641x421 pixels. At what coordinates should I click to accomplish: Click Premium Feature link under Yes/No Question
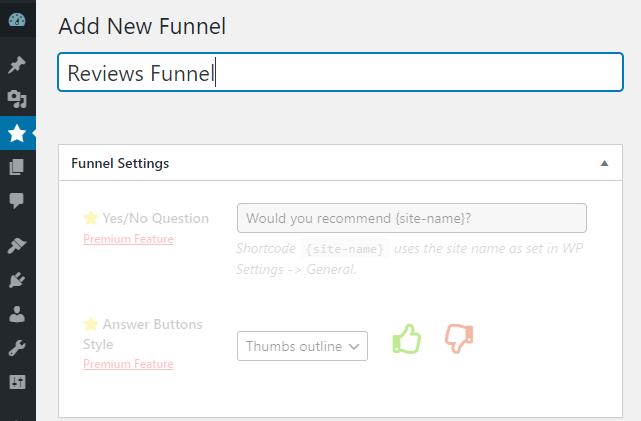click(x=128, y=239)
